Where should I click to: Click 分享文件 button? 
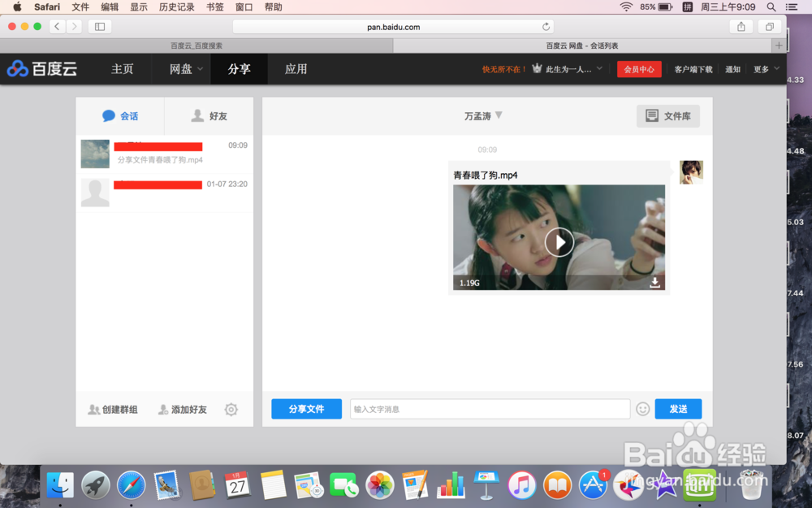[307, 409]
